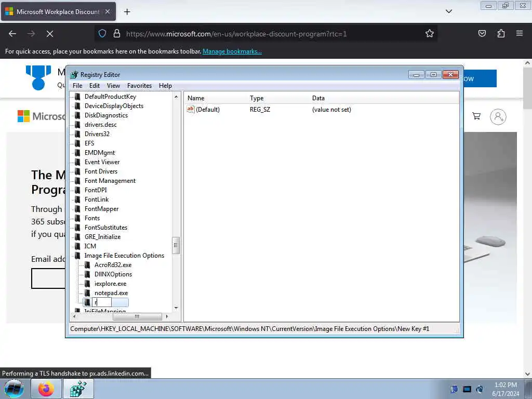Open the shopping cart on Microsoft page
The height and width of the screenshot is (399, 532).
point(476,116)
